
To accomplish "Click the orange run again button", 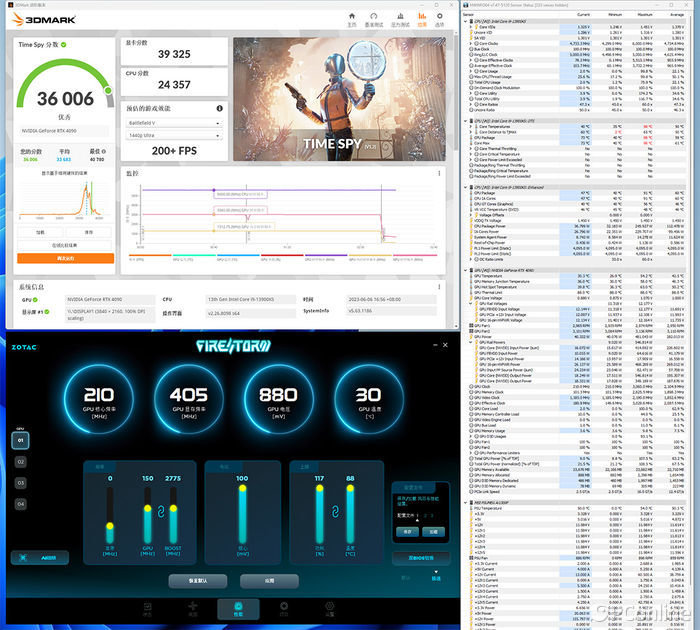I will click(x=66, y=258).
